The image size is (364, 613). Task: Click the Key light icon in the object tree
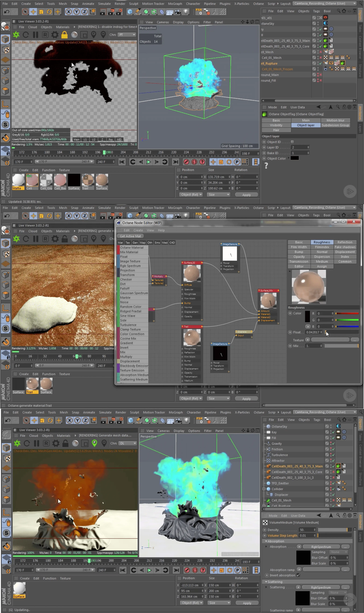point(268,432)
